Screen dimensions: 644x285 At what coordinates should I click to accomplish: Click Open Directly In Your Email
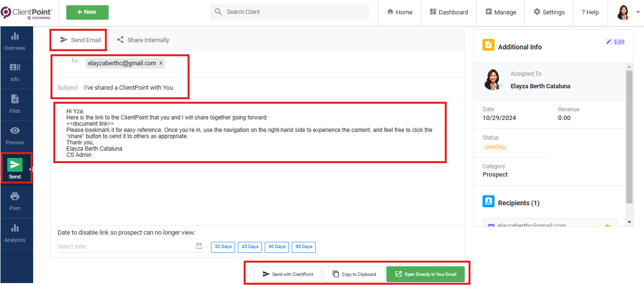pyautogui.click(x=425, y=274)
